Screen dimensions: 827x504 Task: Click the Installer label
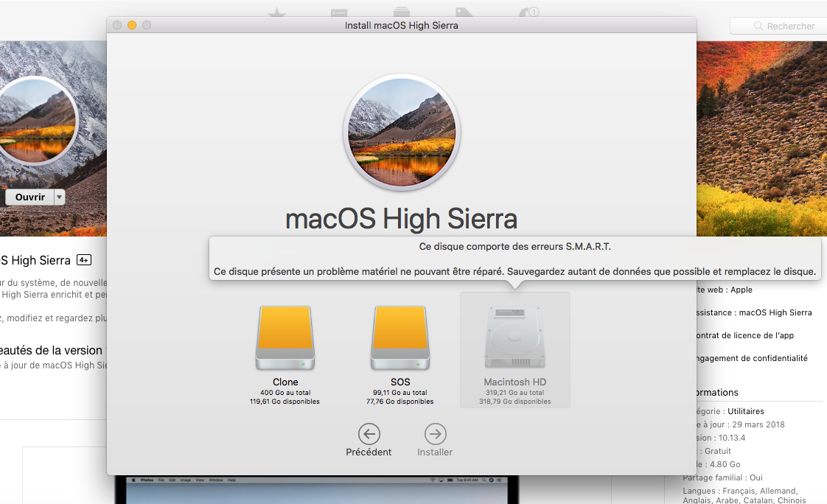[435, 452]
